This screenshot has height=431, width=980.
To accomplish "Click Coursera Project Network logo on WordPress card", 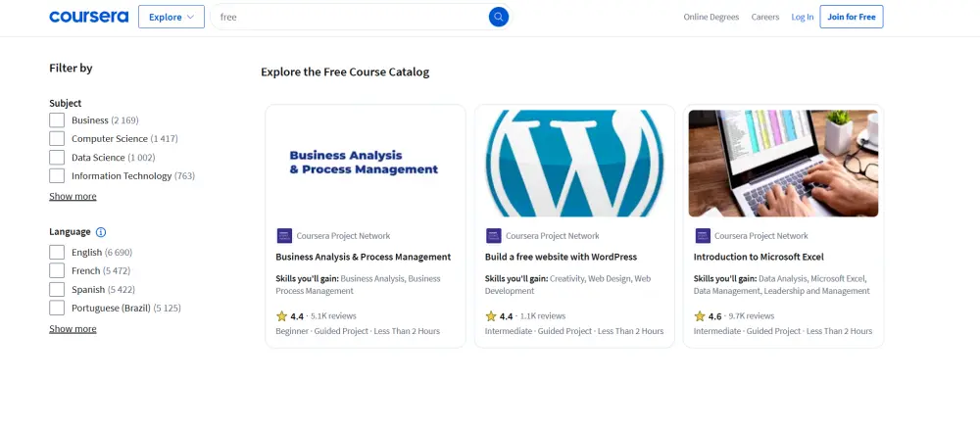I will pos(493,235).
